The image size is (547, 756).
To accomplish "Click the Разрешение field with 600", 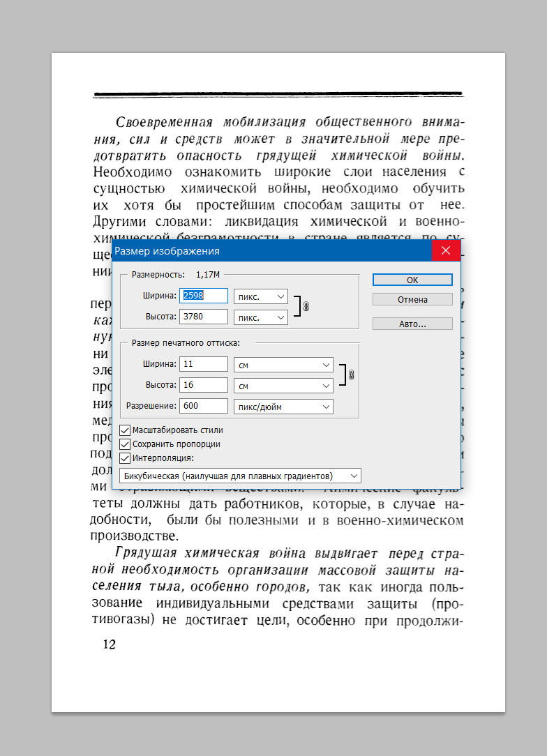I will tap(204, 405).
